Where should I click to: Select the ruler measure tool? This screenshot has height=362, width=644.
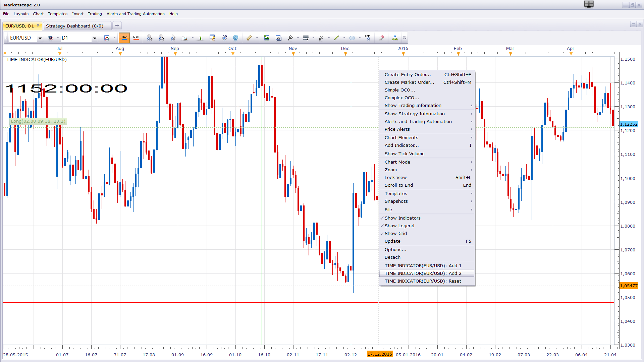pos(249,38)
